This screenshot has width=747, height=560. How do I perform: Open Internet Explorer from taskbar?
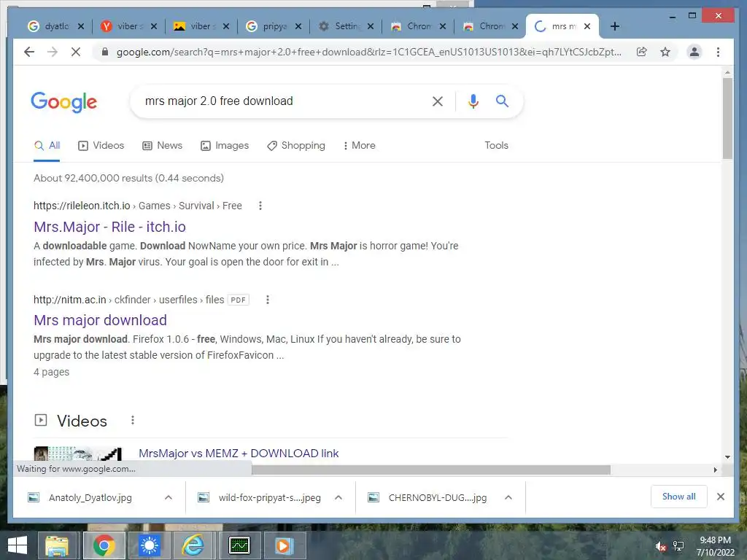click(193, 545)
